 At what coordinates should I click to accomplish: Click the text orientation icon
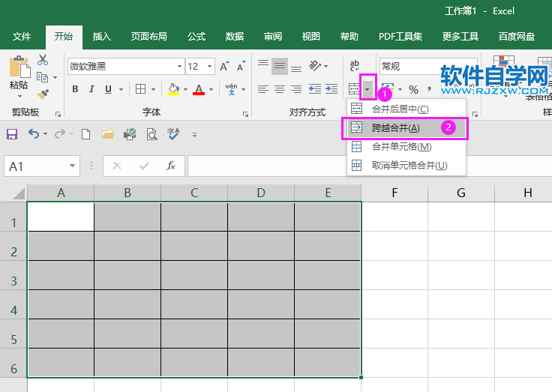(x=315, y=66)
